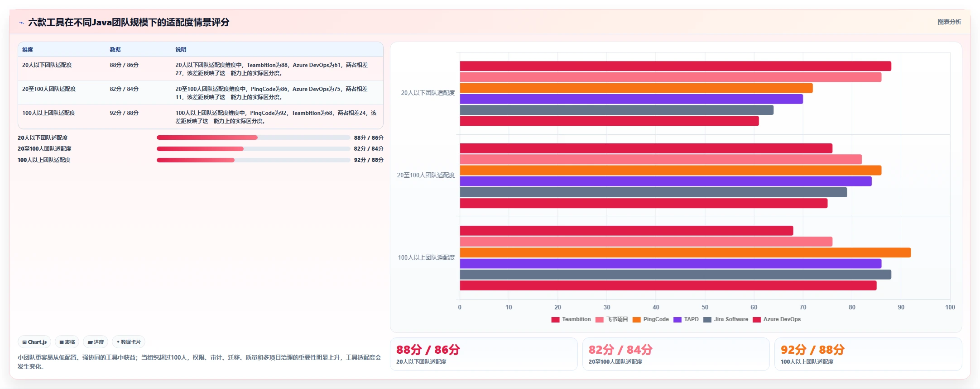Click the orange PingCode bar in 20至100人 group

pos(671,171)
